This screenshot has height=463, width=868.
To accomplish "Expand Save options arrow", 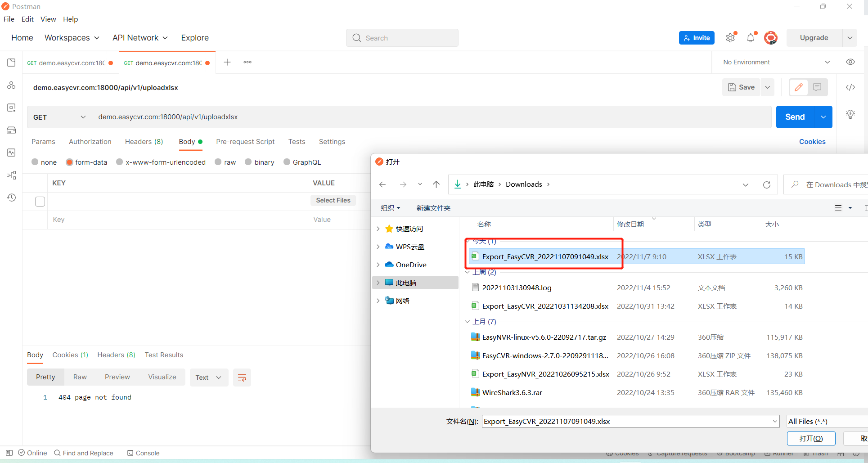I will coord(768,87).
